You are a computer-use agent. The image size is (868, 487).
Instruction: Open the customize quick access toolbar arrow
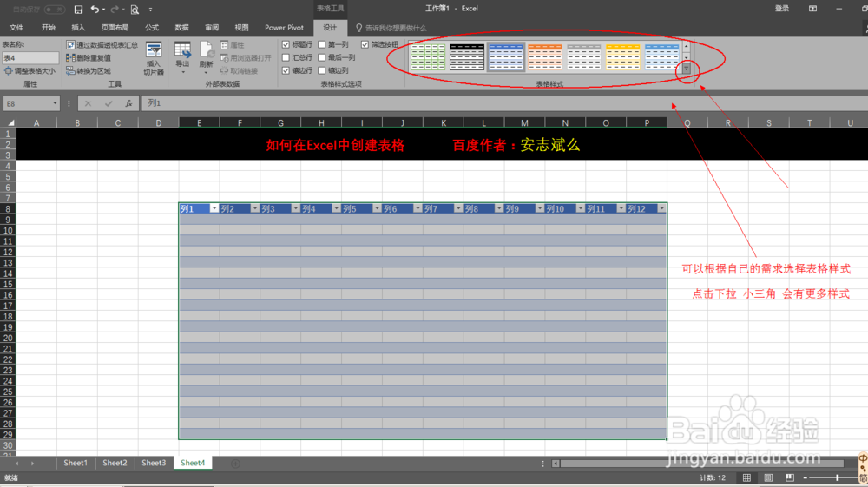150,10
